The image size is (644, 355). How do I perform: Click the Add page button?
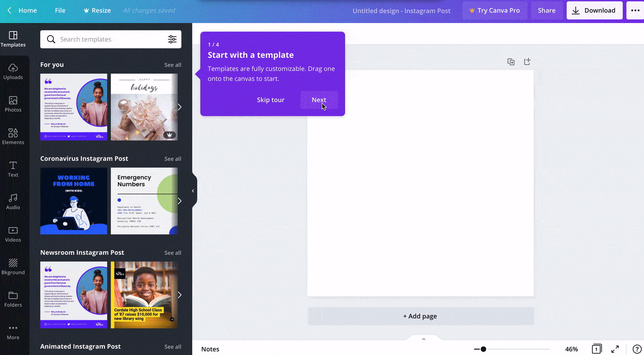(x=420, y=316)
